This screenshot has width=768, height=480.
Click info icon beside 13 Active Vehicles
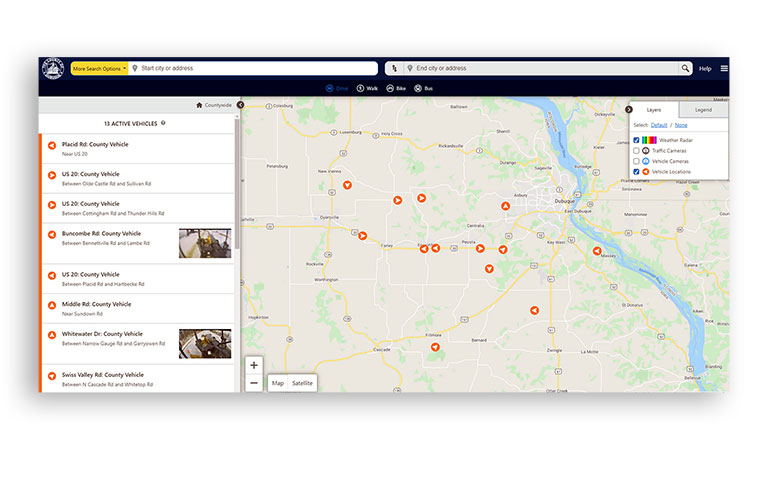click(163, 123)
